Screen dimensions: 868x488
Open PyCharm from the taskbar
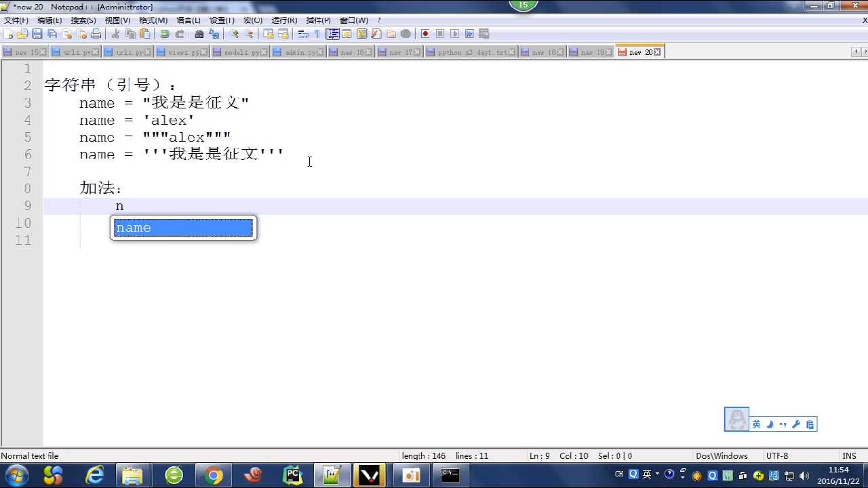click(x=293, y=476)
